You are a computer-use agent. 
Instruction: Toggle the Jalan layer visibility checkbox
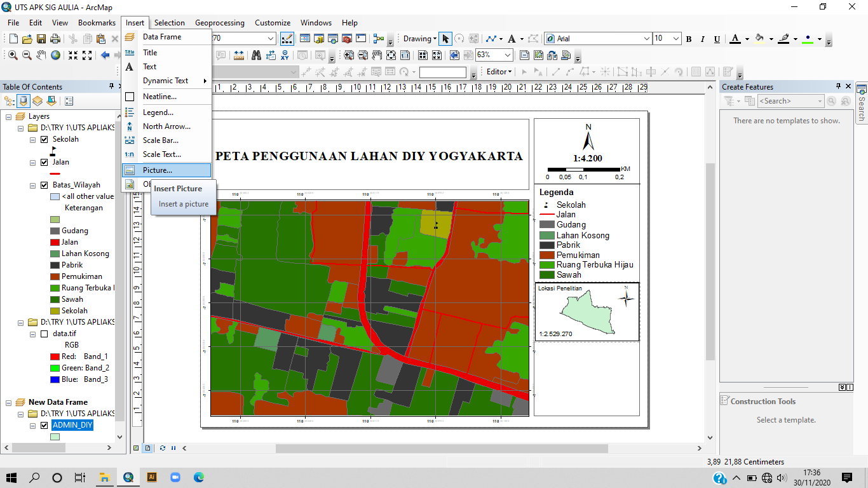[44, 162]
